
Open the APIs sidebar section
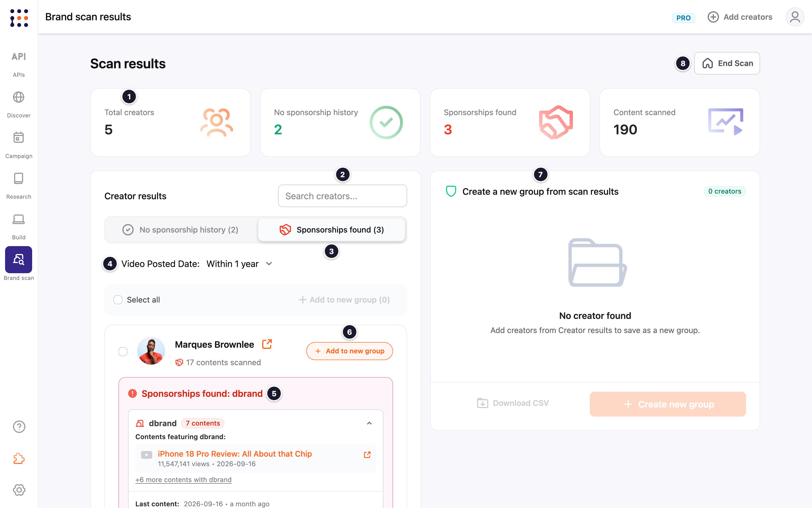(19, 64)
